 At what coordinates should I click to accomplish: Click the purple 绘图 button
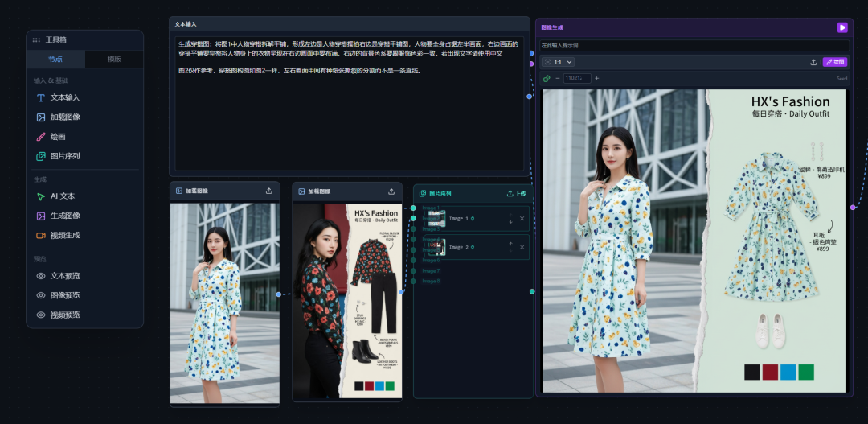coord(835,62)
